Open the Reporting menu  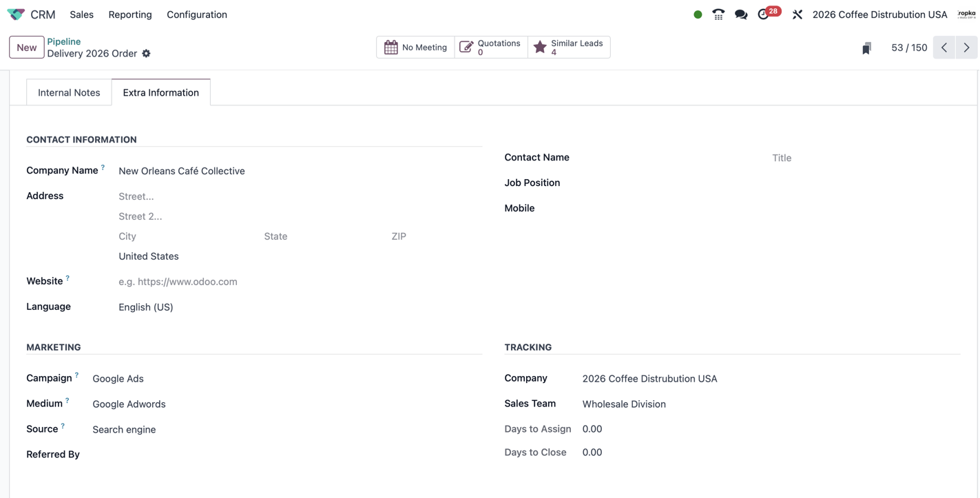(130, 14)
